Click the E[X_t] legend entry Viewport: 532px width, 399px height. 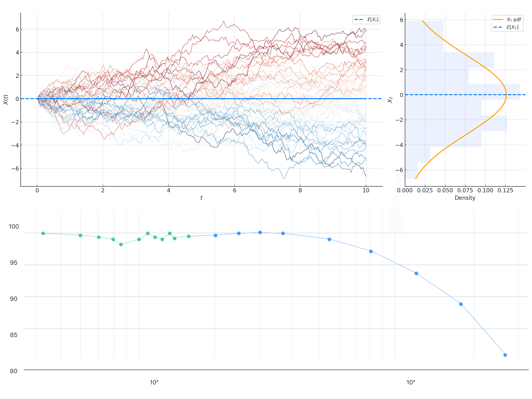click(x=373, y=20)
